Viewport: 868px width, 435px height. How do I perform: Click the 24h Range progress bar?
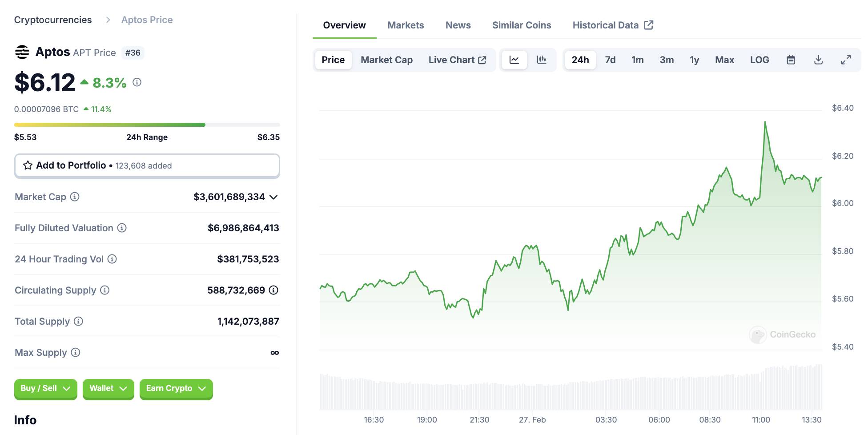tap(147, 125)
